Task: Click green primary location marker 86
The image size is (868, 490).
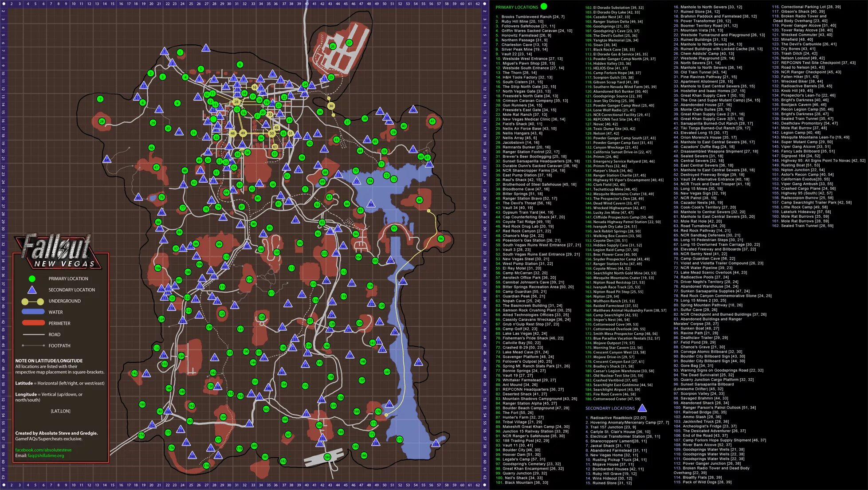Action: click(419, 200)
